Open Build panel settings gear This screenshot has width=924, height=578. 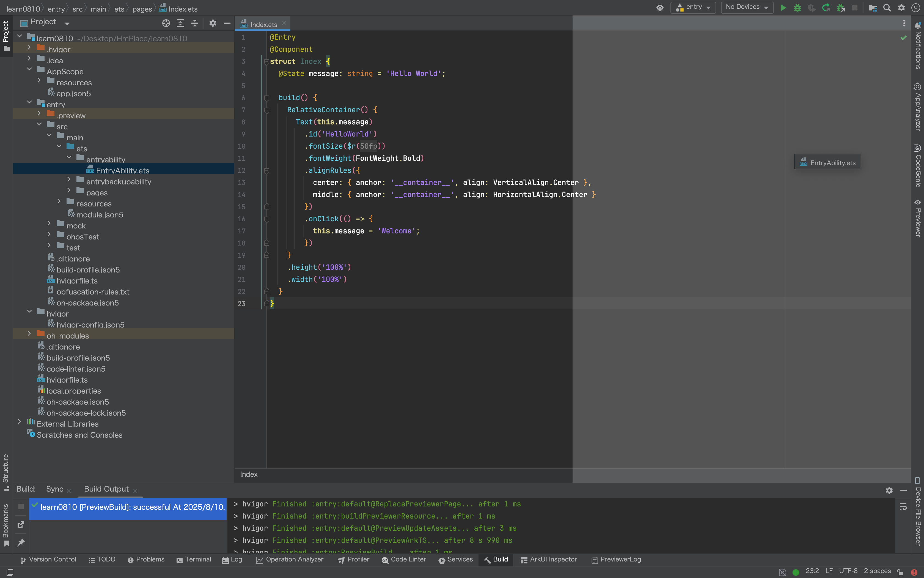pyautogui.click(x=889, y=490)
